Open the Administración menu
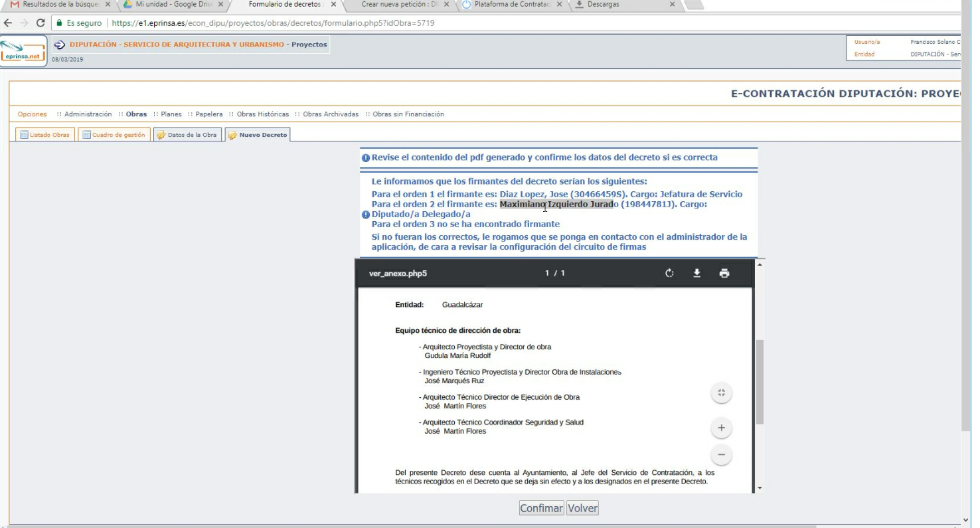 coord(88,114)
